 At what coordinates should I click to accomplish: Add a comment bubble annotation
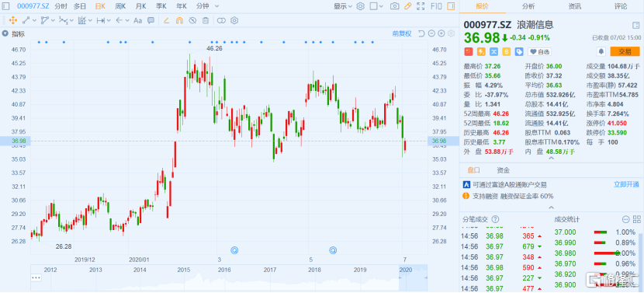(x=151, y=20)
